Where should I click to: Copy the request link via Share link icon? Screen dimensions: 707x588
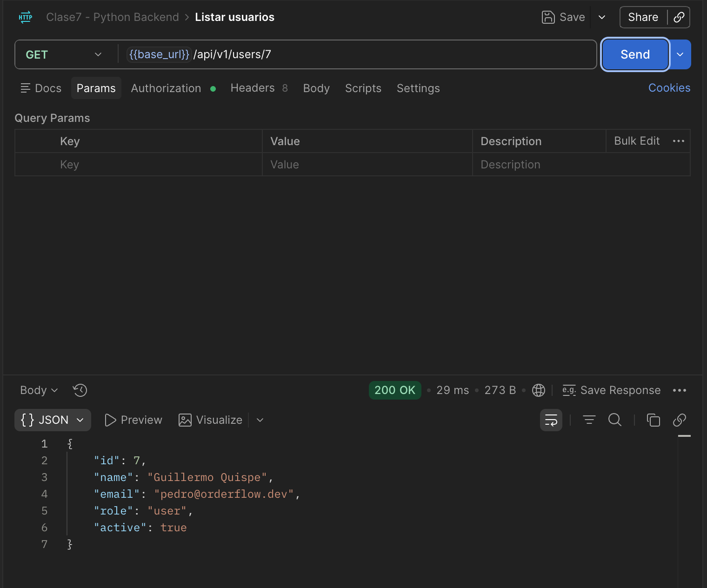point(679,17)
